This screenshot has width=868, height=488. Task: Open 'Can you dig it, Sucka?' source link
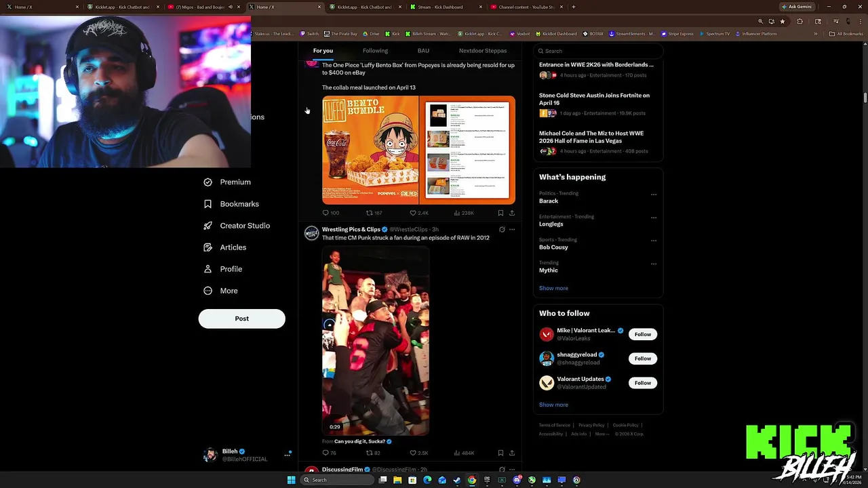pos(359,441)
